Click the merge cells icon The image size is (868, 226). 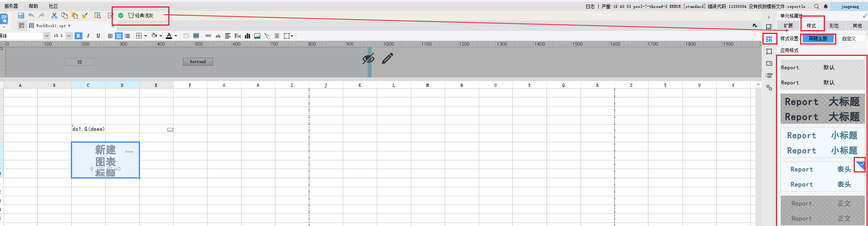tap(186, 36)
